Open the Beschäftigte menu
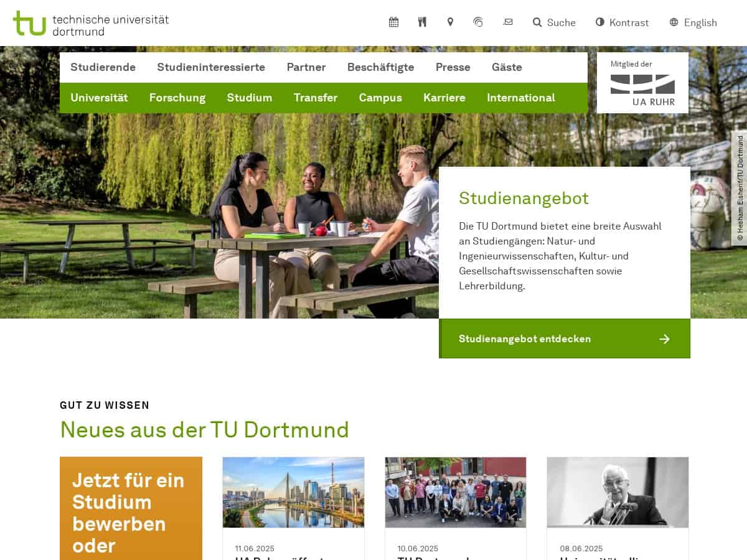Screen dimensions: 747x560 (x=380, y=67)
